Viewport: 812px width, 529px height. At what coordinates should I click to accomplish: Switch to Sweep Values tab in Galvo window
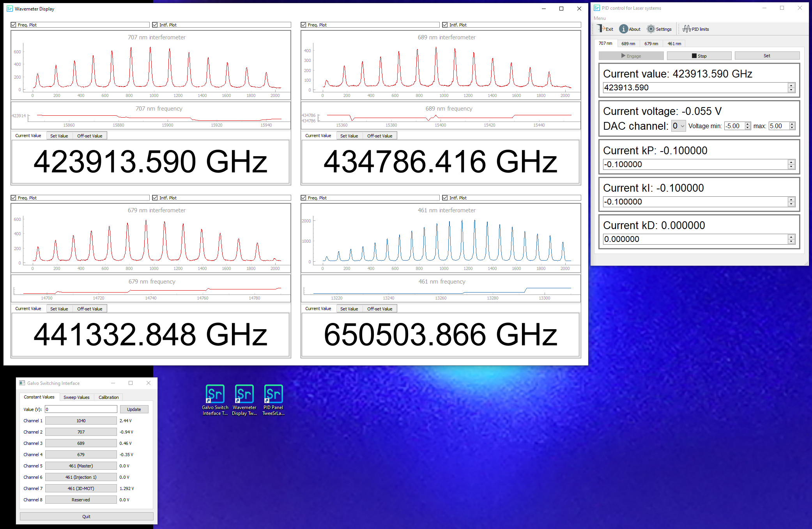point(76,397)
